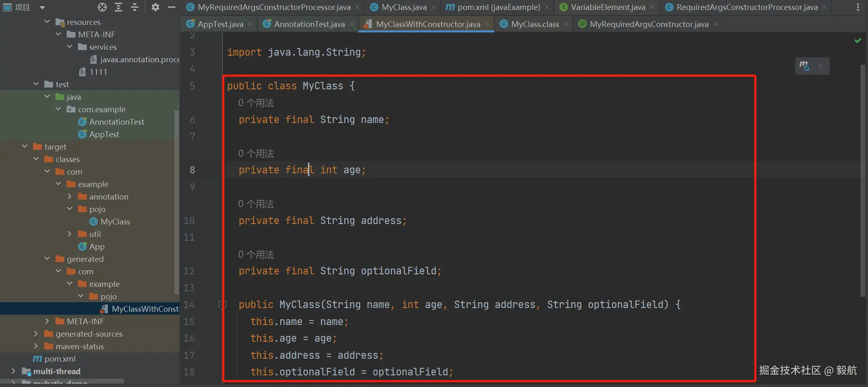The height and width of the screenshot is (387, 868).
Task: Close the AnnotationTest.java tab
Action: tap(352, 24)
